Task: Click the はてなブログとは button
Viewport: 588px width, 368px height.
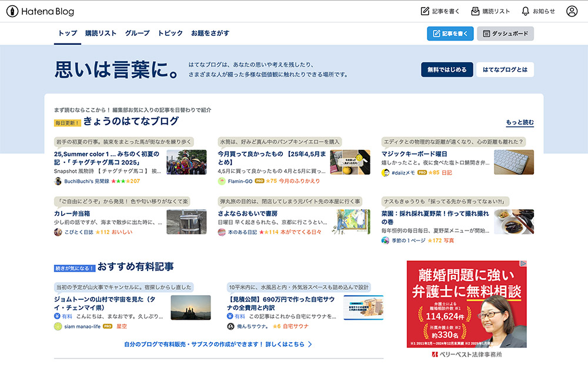Action: (505, 70)
